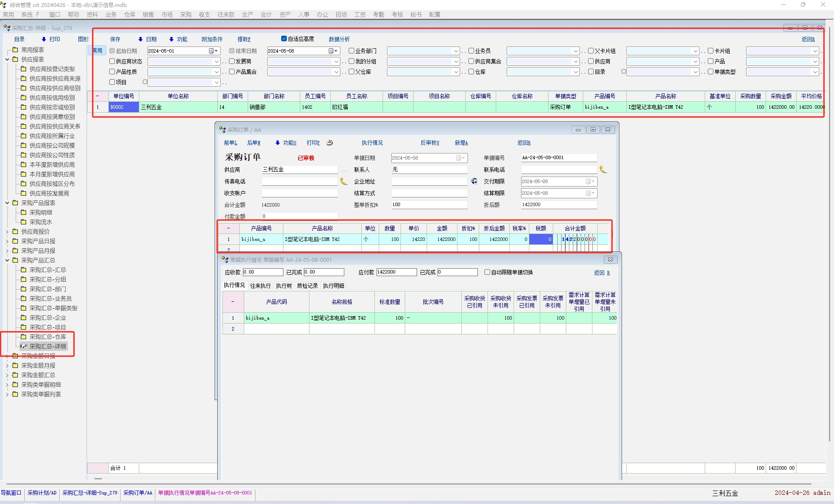This screenshot has width=834, height=504.
Task: Select 采购订单/AA in bottom window bar
Action: (138, 493)
